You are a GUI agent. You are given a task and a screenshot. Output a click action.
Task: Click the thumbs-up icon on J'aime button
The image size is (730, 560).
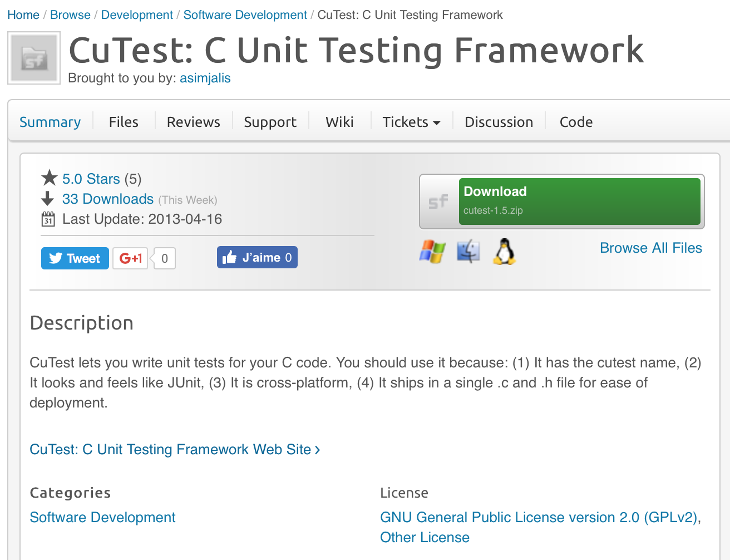tap(230, 257)
